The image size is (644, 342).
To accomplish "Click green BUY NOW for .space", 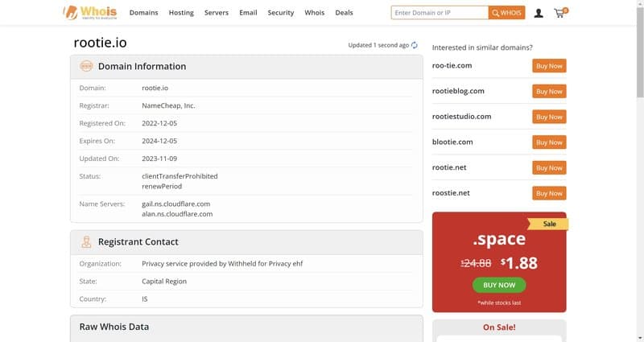I will [x=499, y=285].
